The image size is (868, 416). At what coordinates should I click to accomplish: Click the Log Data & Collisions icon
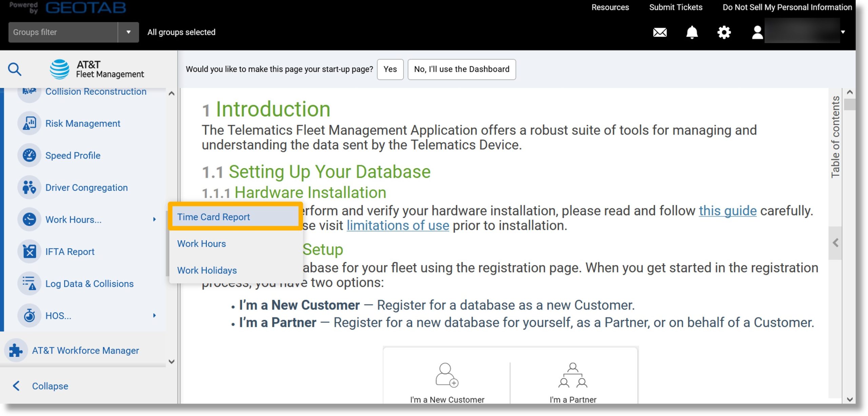29,284
